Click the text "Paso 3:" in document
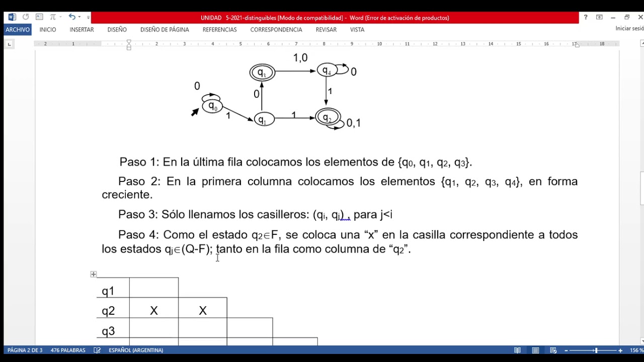Screen dimensions: 644x362 tap(138, 214)
